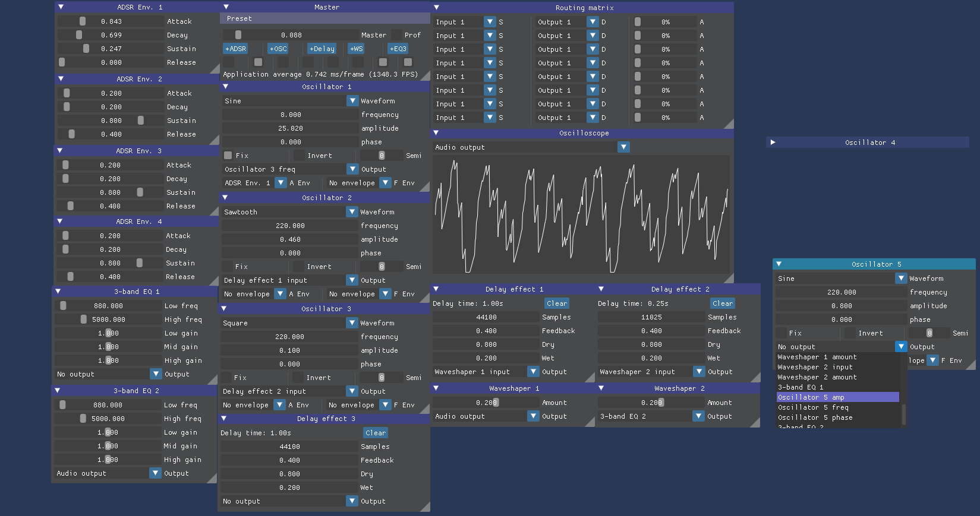Click the 3-band EQ 1 Low freq slider
The height and width of the screenshot is (516, 980).
[x=108, y=306]
